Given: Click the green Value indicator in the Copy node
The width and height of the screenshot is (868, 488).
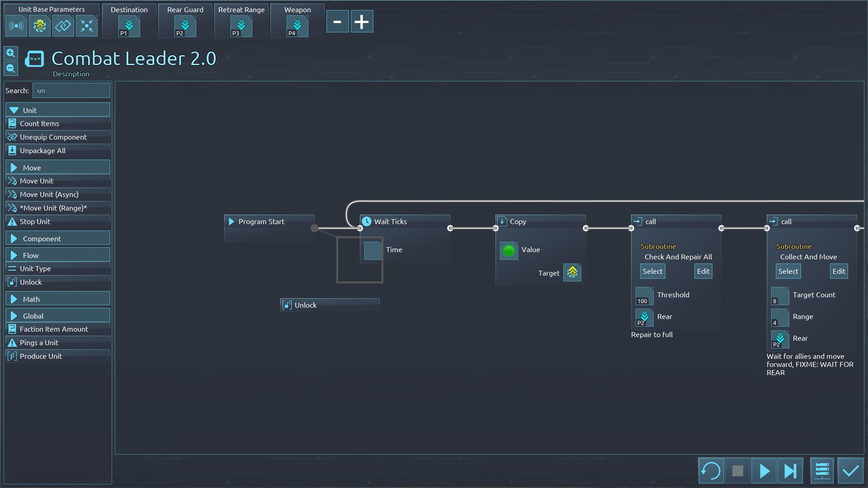Looking at the screenshot, I should 509,250.
